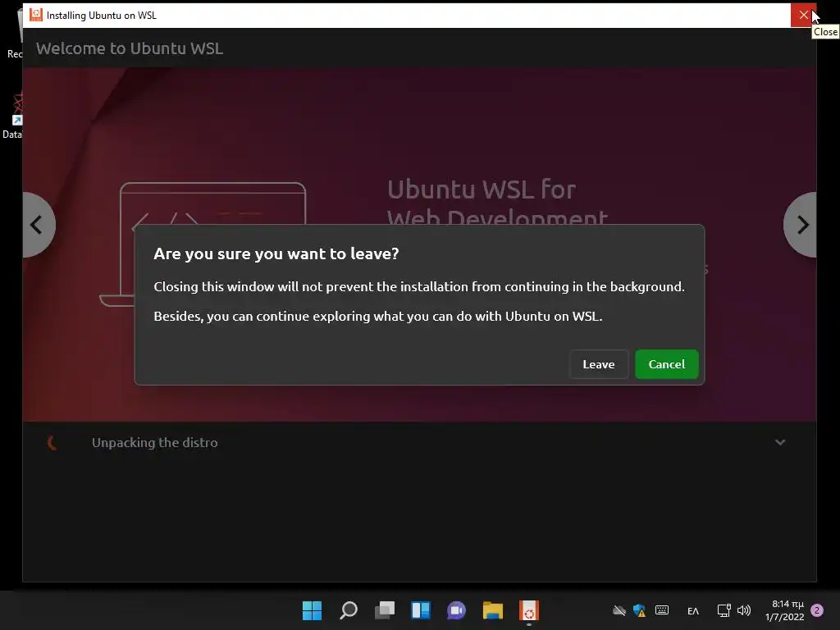840x630 pixels.
Task: Open the Windows Security tray icon
Action: 639,610
